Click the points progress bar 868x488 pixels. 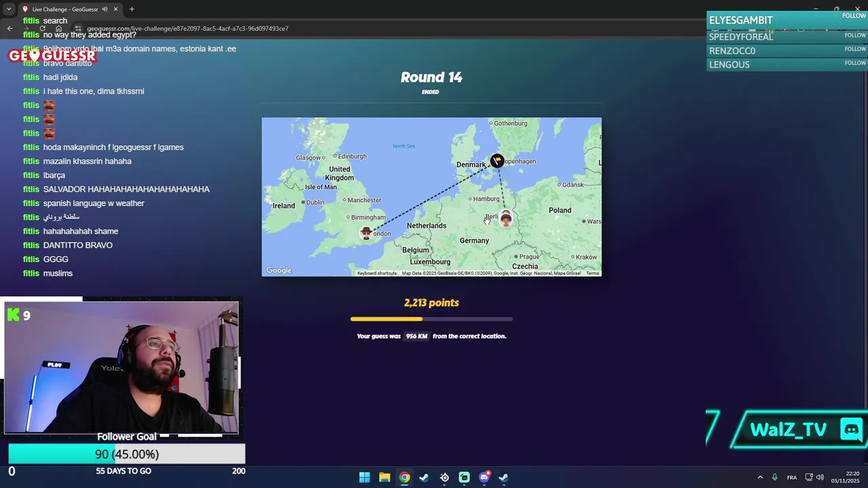coord(431,319)
